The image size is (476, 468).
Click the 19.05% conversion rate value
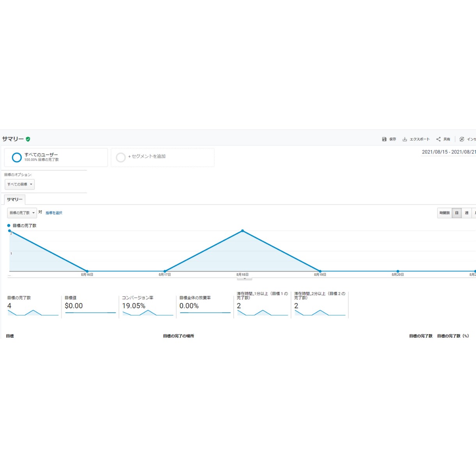point(134,306)
